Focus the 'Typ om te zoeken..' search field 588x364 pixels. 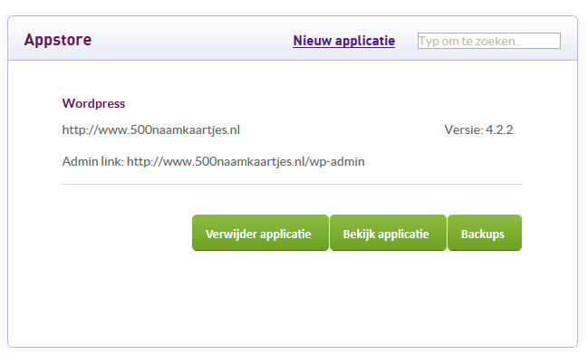tap(489, 41)
